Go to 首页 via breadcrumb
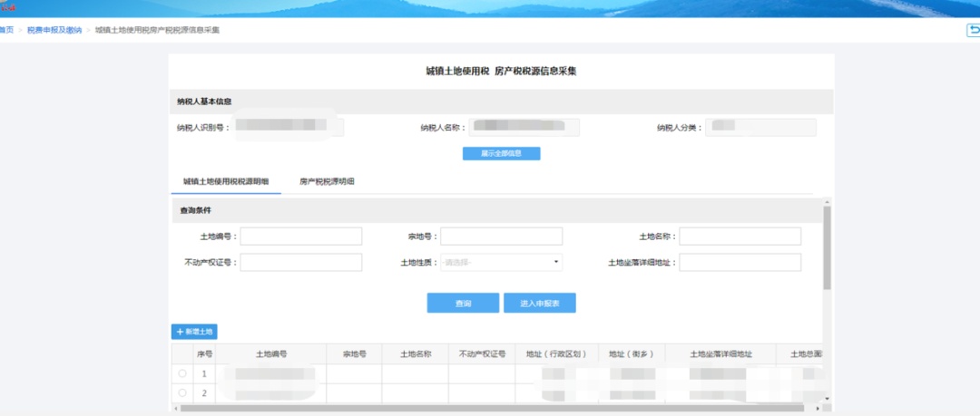980x416 pixels. 7,31
